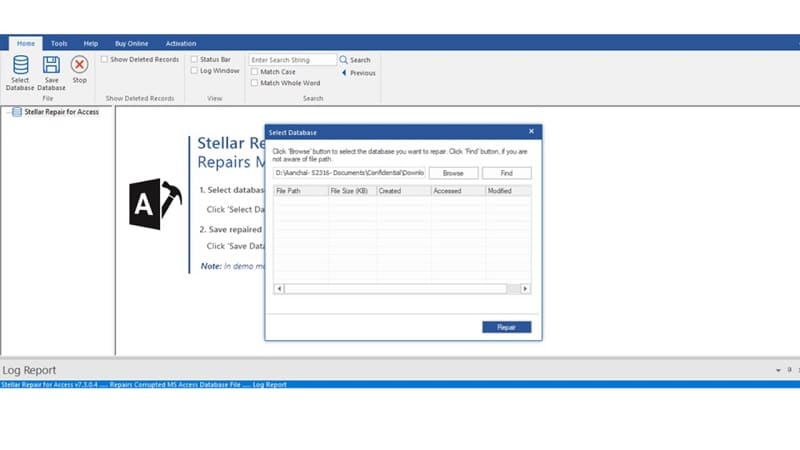Image resolution: width=800 pixels, height=450 pixels.
Task: Open the Tools ribbon tab
Action: (59, 43)
